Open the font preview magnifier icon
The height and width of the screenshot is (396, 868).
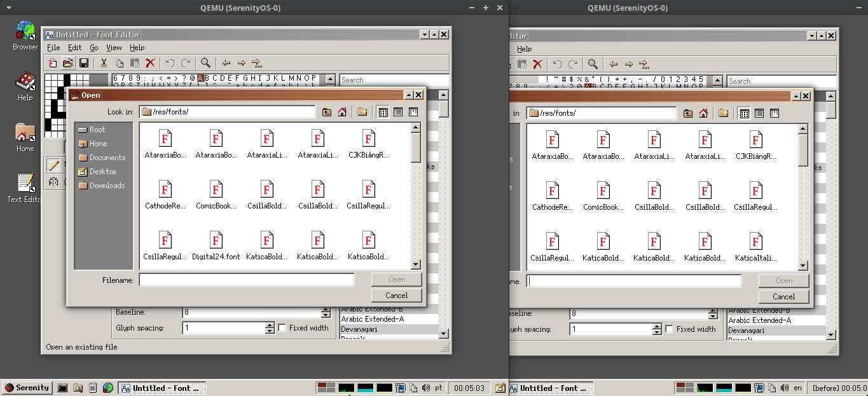pyautogui.click(x=205, y=63)
